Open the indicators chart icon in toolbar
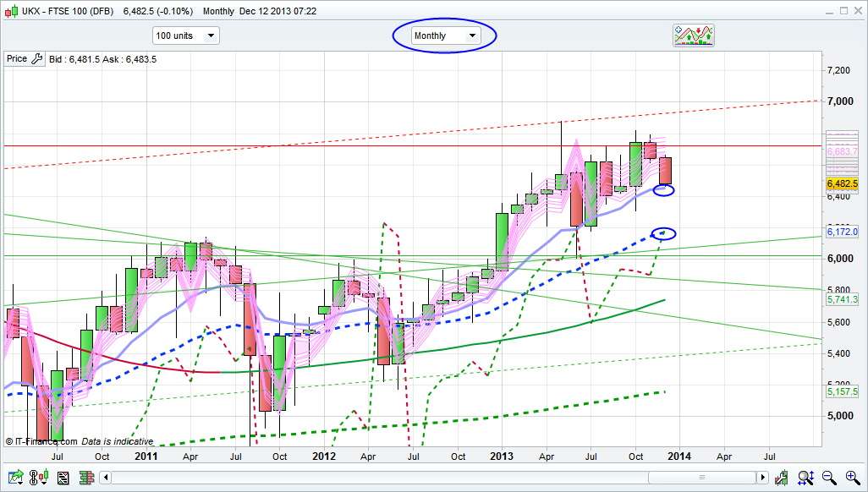Viewport: 868px width, 492px height. [x=693, y=36]
